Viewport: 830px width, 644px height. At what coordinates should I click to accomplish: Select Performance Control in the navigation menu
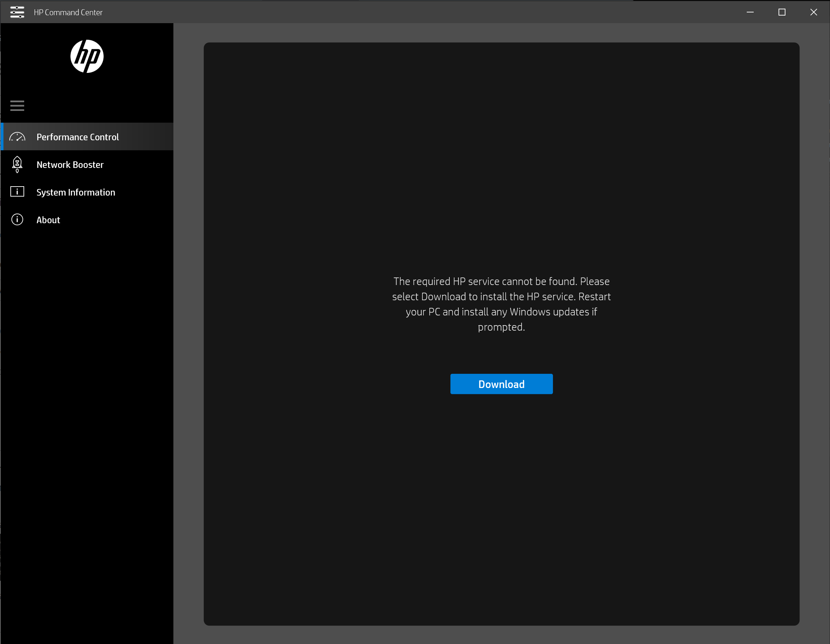click(77, 136)
